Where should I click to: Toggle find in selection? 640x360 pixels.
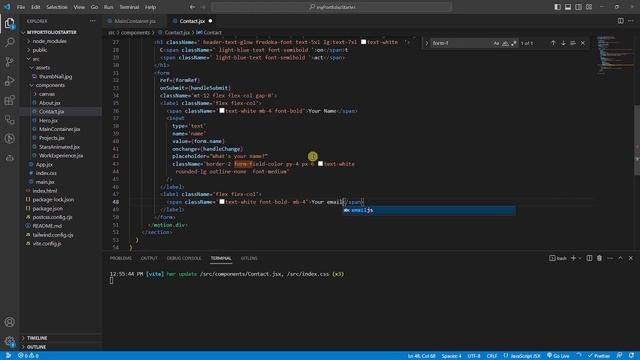point(573,43)
